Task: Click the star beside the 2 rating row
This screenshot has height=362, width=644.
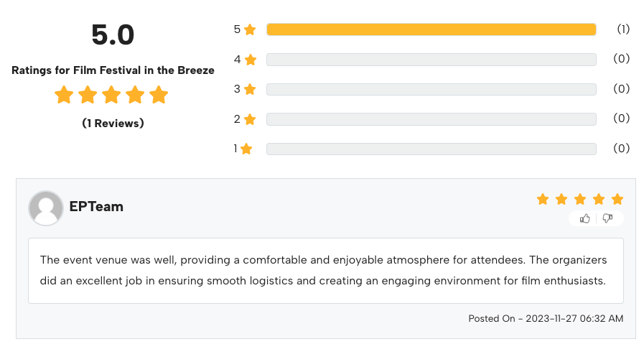Action: point(250,119)
